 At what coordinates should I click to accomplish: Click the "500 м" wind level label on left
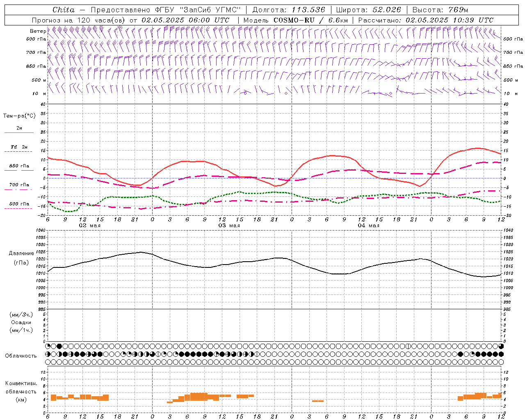(39, 80)
